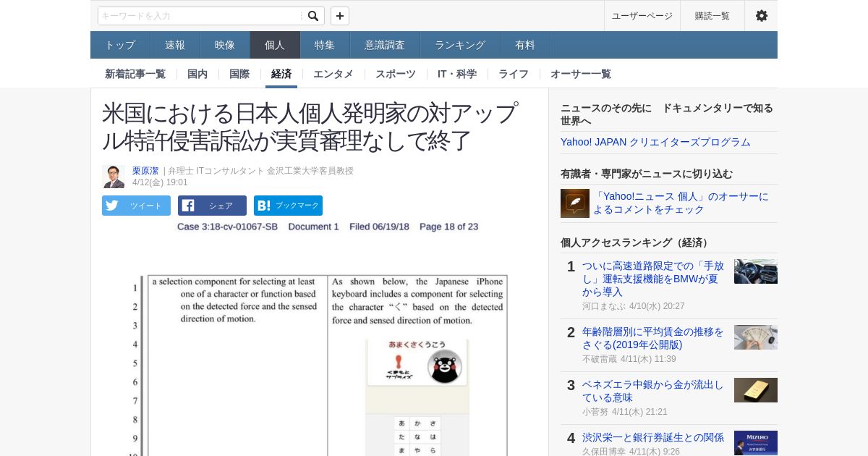Select the 個人 tab
Screen dimensions: 868x456
[x=275, y=45]
